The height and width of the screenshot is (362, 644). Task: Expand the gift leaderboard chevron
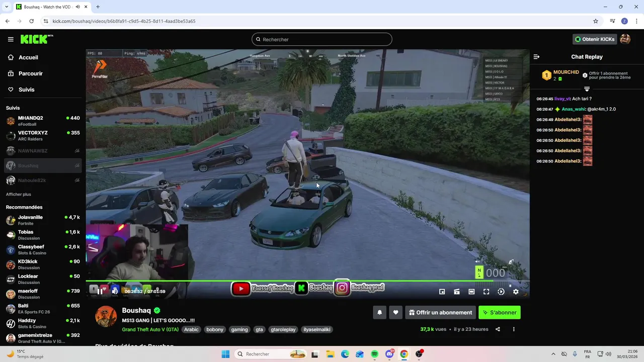(587, 89)
